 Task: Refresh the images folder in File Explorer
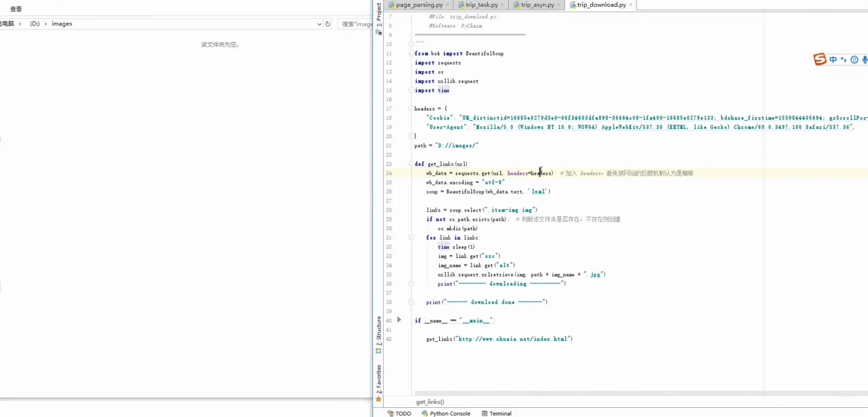coord(328,24)
